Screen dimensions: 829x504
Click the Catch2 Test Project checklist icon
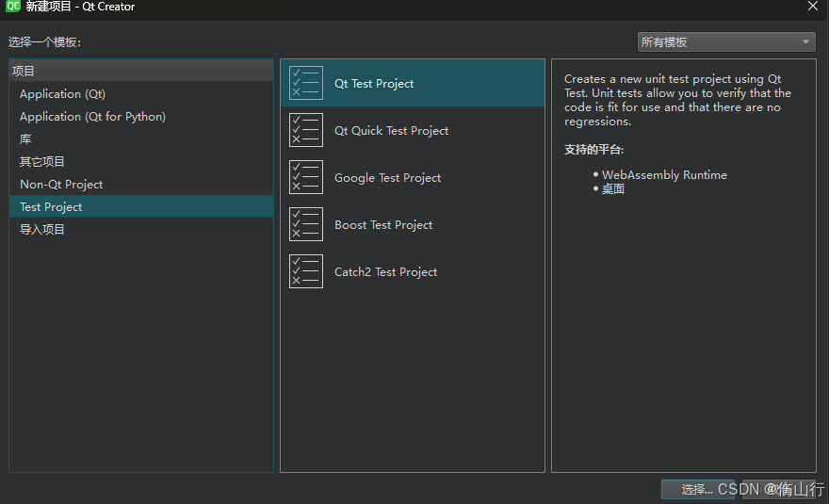[x=305, y=271]
